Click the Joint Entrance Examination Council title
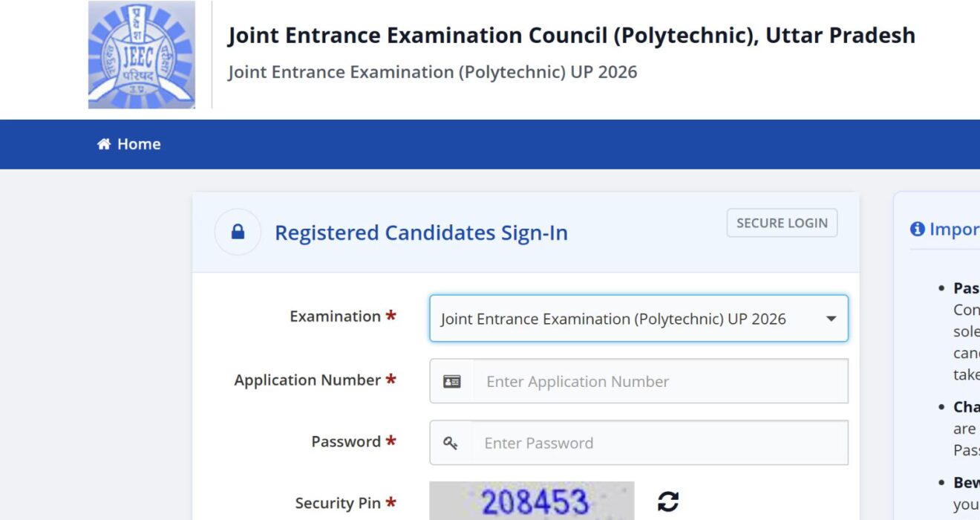980x520 pixels. click(x=571, y=36)
